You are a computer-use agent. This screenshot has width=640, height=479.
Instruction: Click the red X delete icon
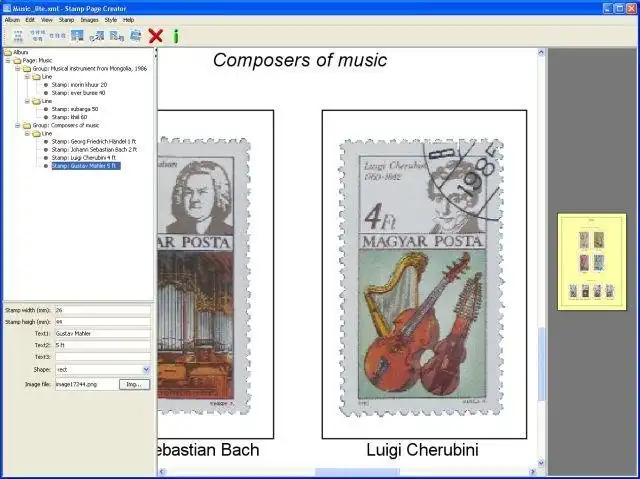tap(156, 36)
